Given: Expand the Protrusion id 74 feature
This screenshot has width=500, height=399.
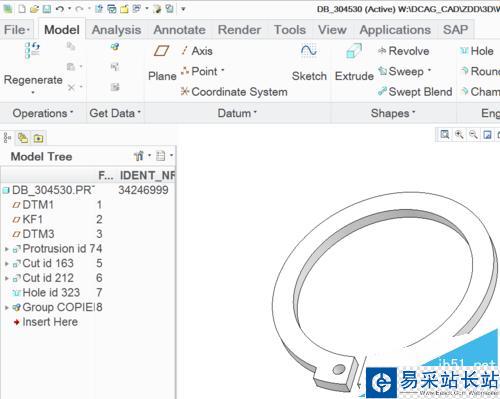Looking at the screenshot, I should point(7,249).
